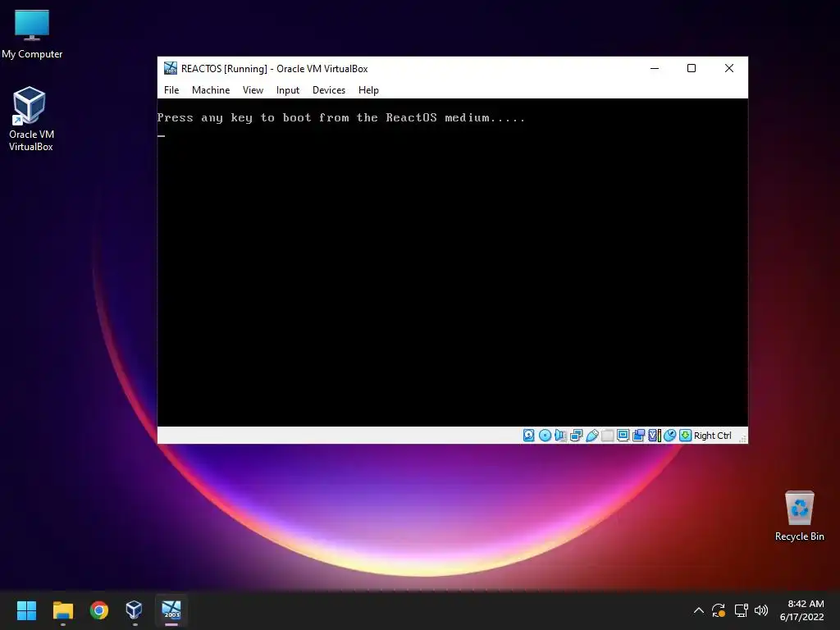The width and height of the screenshot is (840, 630).
Task: Click the Right Ctrl host key label
Action: pyautogui.click(x=713, y=436)
